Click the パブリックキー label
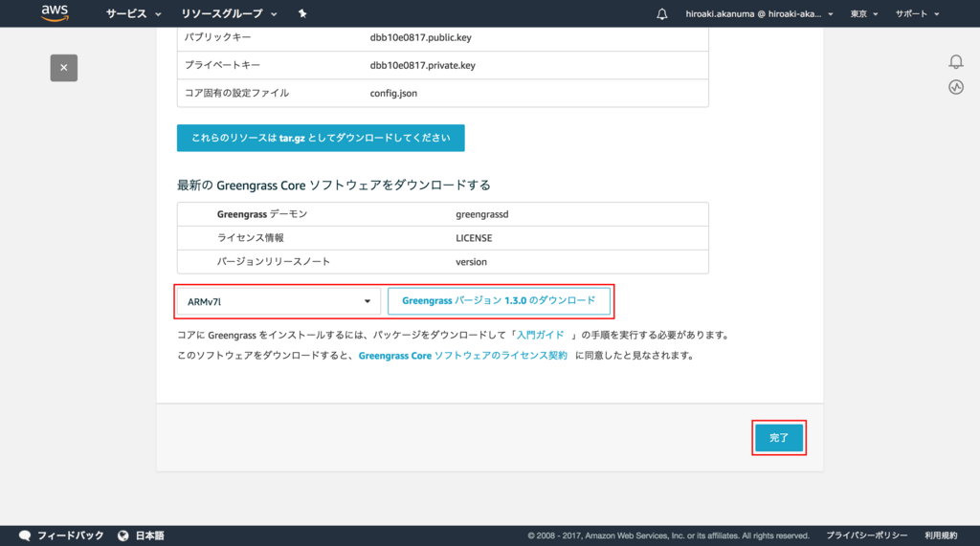The image size is (980, 546). point(217,37)
